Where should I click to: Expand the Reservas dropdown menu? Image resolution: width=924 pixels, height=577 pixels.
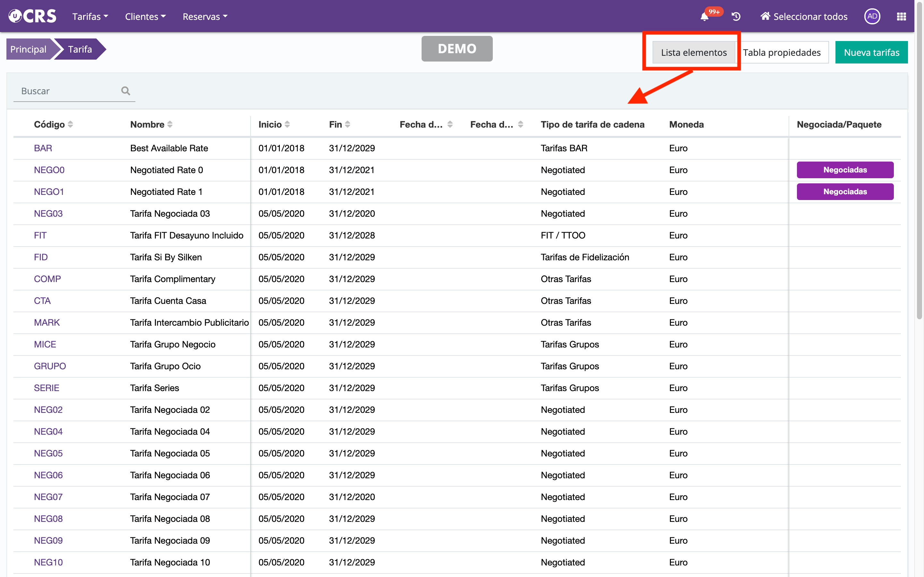(205, 16)
